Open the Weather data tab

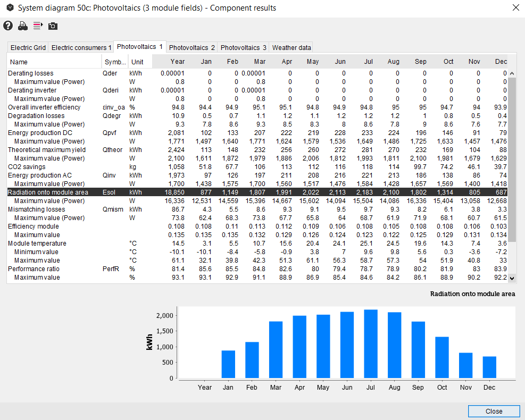point(291,48)
